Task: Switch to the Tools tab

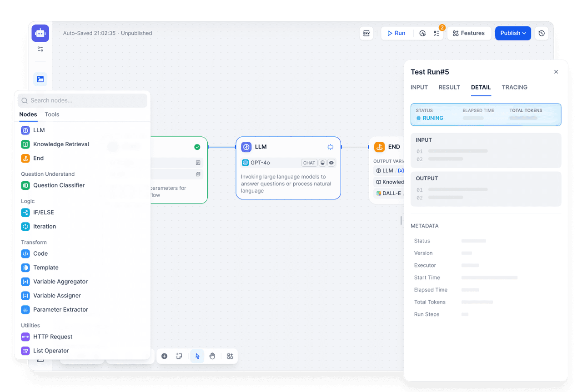Action: [x=52, y=114]
